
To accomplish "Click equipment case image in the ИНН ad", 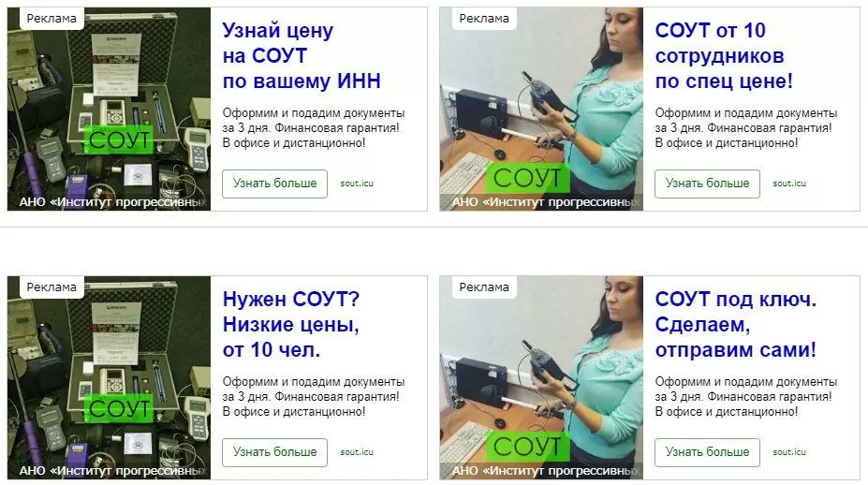I will pyautogui.click(x=109, y=109).
